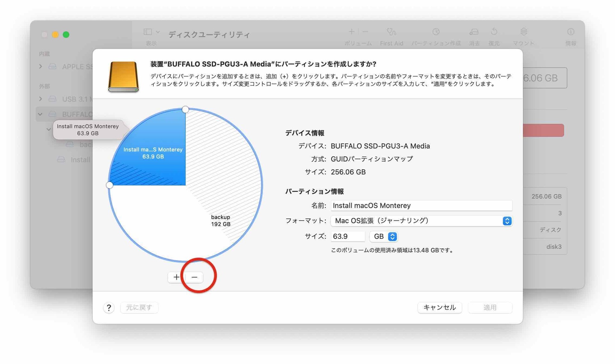Viewport: 615px width, 364px height.
Task: Click the yellow minimize window button
Action: [55, 35]
